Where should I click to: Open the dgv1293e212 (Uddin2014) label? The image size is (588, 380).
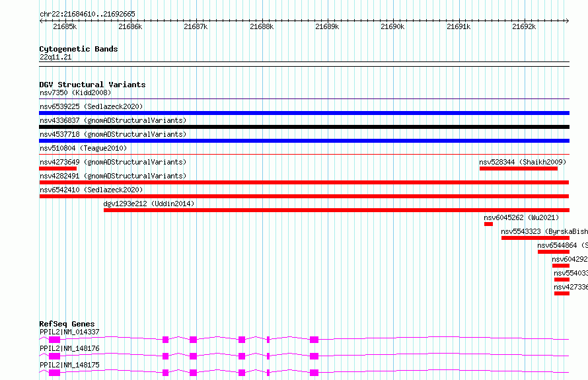point(149,204)
